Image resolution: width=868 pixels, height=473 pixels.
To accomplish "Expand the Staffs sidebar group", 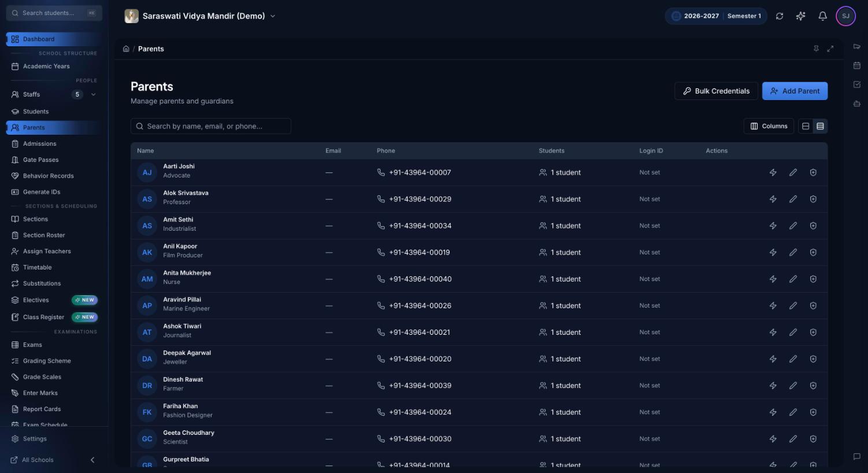I will [x=93, y=94].
